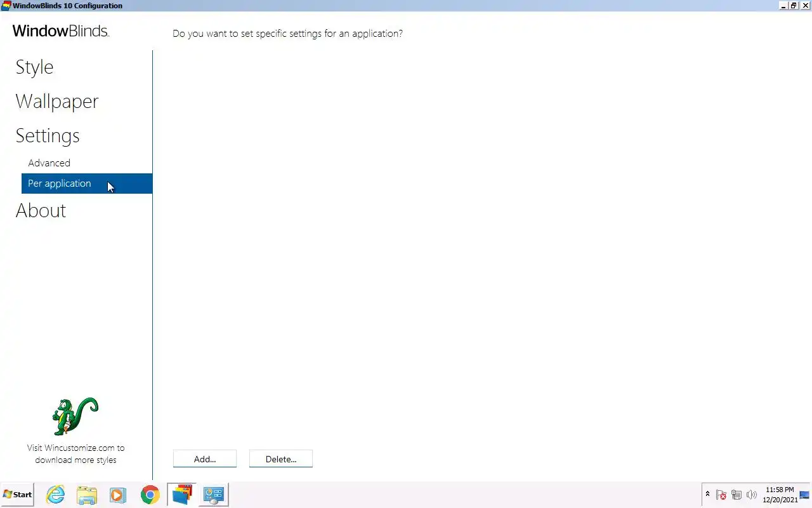The width and height of the screenshot is (812, 508).
Task: Open the Windows Start button
Action: pos(17,495)
